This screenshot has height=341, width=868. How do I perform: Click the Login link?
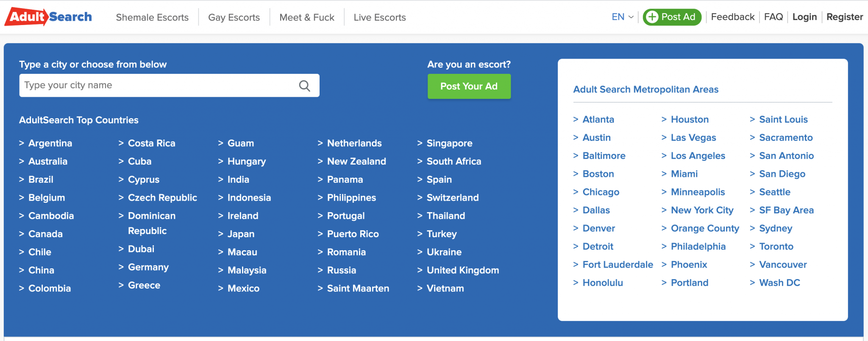click(x=804, y=17)
